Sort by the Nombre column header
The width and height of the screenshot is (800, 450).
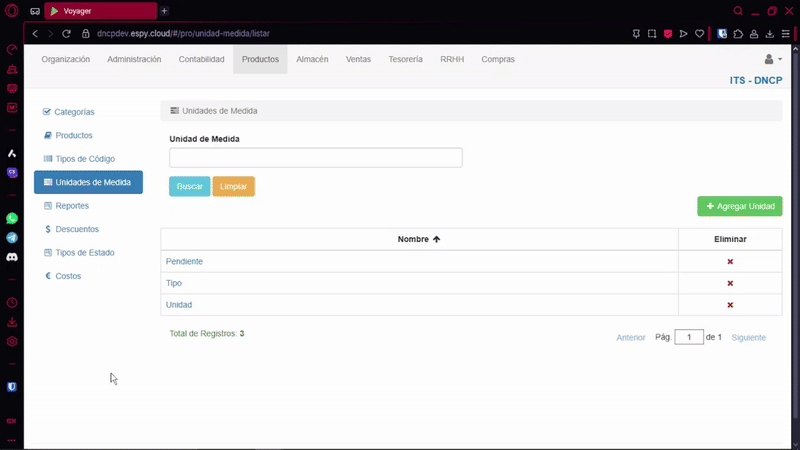[419, 239]
